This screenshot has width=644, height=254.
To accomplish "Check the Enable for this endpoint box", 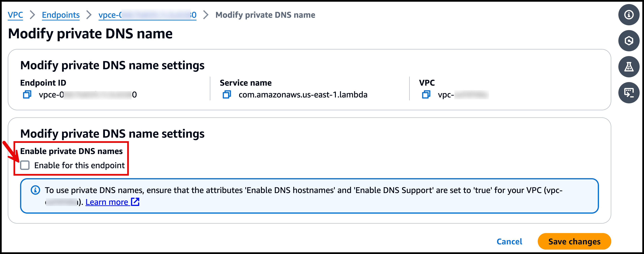I will [x=25, y=165].
